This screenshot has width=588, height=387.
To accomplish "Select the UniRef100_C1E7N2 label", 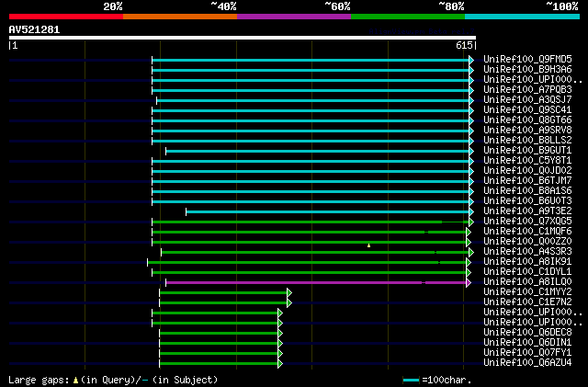I will tap(527, 302).
